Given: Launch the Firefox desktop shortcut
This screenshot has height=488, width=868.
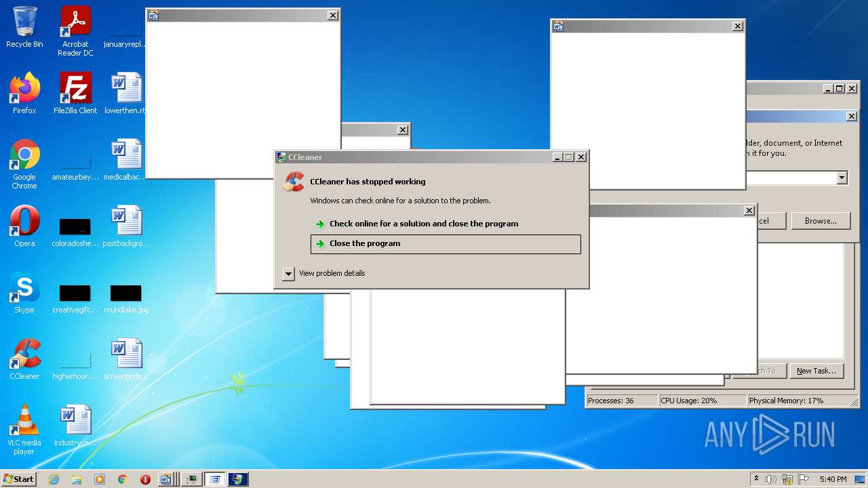Looking at the screenshot, I should (x=24, y=94).
